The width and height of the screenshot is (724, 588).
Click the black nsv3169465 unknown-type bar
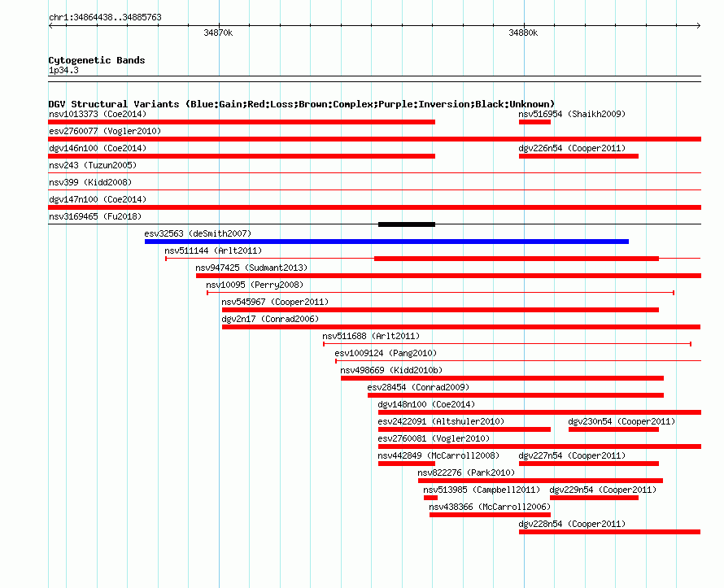(x=406, y=224)
